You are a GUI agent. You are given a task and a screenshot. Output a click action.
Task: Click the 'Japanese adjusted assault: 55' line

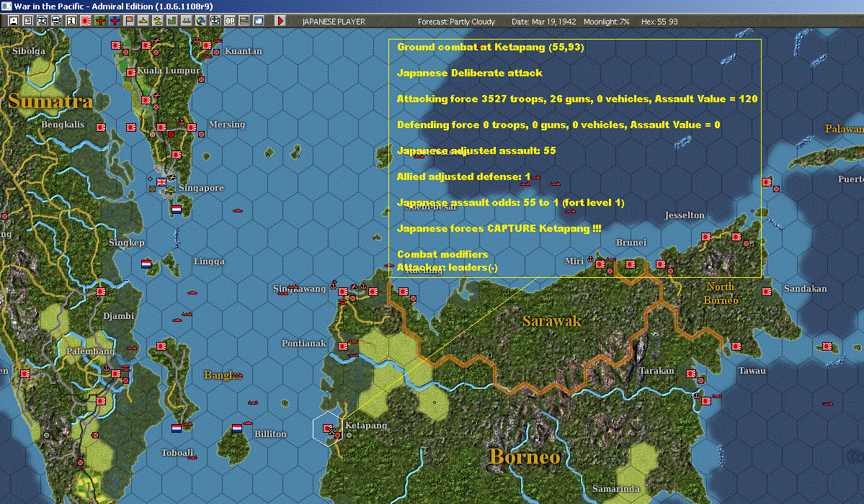tap(476, 150)
